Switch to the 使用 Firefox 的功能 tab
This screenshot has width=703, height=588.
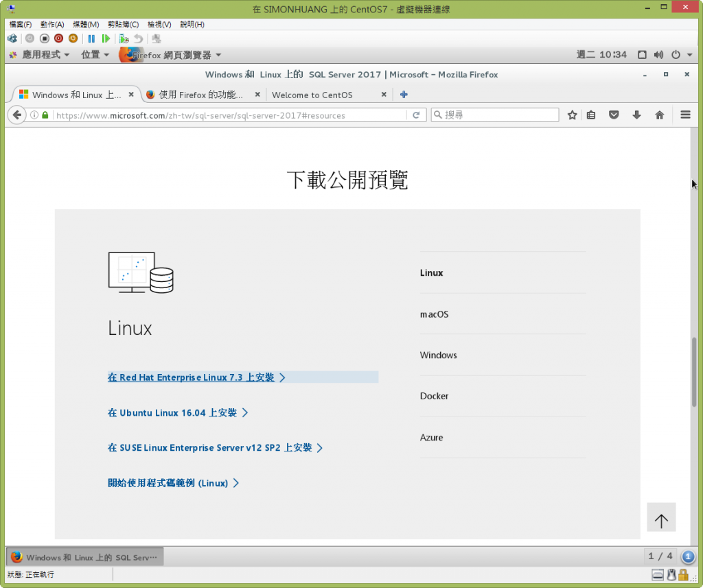pyautogui.click(x=201, y=95)
